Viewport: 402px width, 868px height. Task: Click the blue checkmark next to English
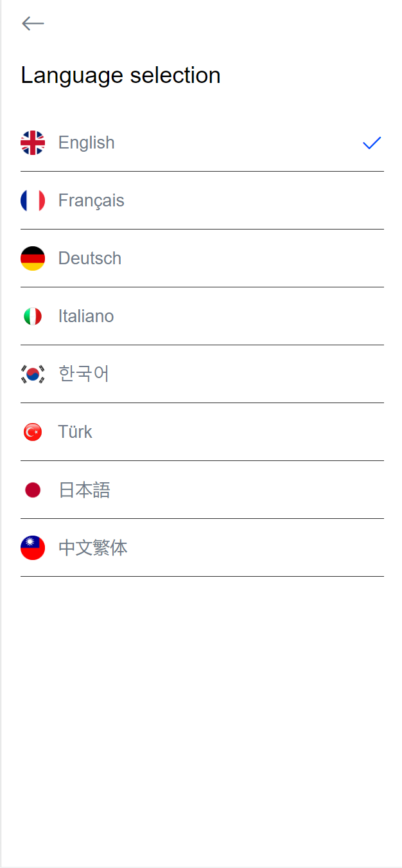(371, 143)
